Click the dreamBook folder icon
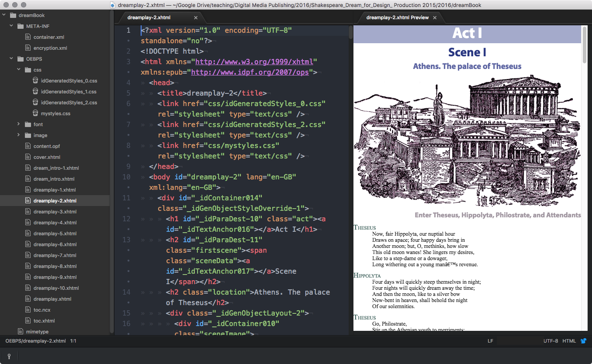592x364 pixels. [x=13, y=15]
